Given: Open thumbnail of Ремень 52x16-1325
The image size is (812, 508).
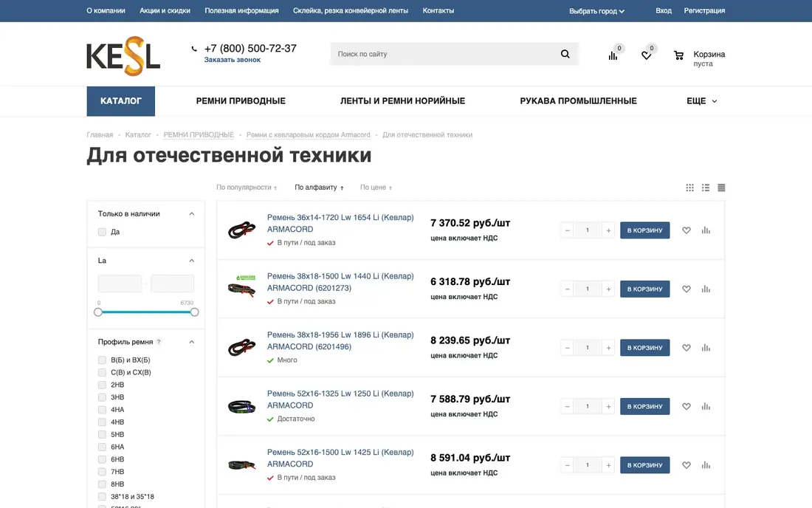Looking at the screenshot, I should pos(242,407).
